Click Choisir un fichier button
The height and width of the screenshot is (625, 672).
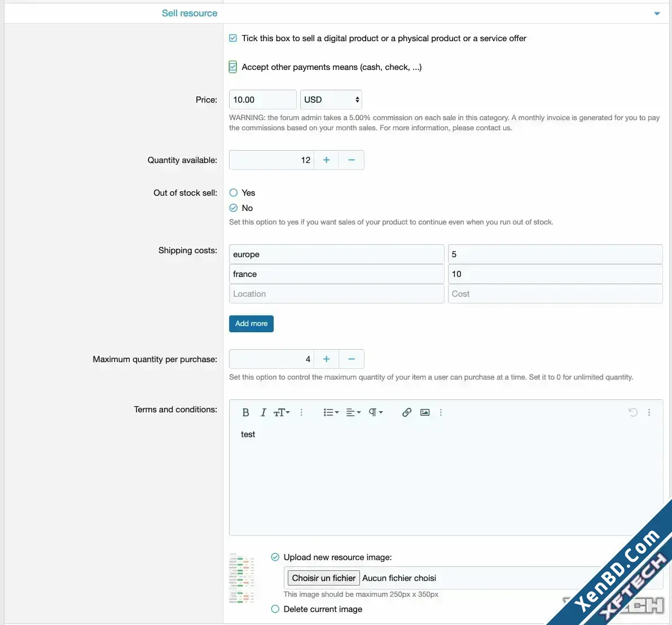(323, 578)
